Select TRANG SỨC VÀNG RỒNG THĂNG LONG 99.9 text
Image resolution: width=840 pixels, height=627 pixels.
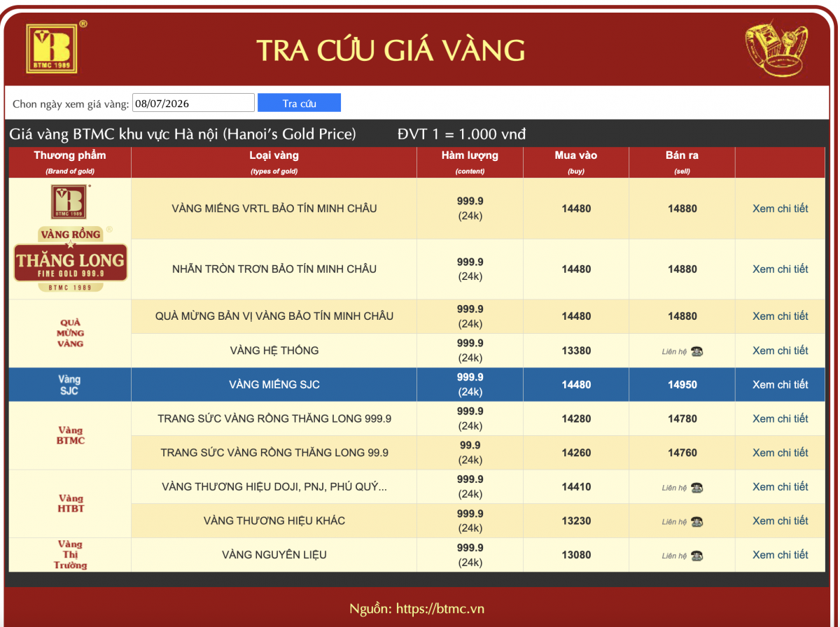(274, 453)
